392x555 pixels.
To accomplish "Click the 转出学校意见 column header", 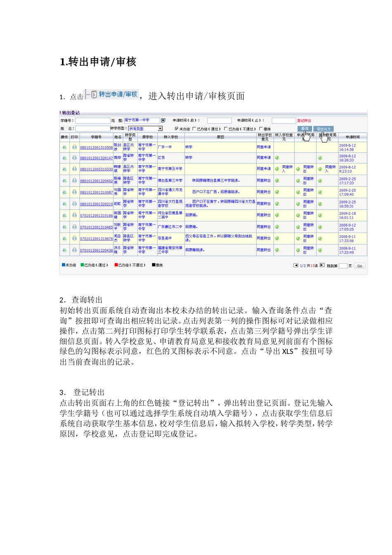I will [x=264, y=137].
